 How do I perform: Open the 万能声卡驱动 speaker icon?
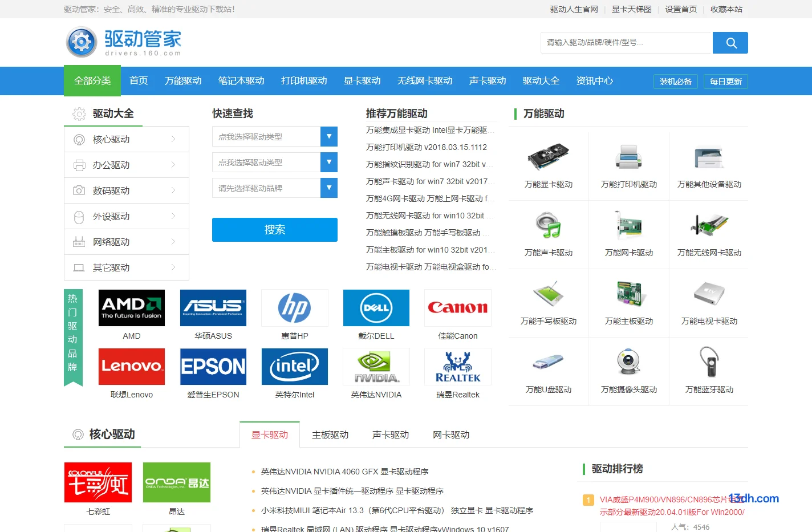point(548,225)
